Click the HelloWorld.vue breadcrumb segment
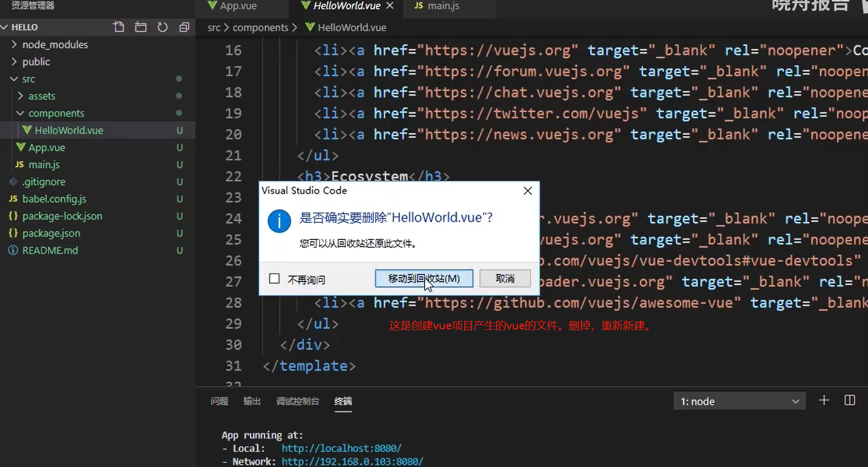This screenshot has height=467, width=868. click(352, 28)
